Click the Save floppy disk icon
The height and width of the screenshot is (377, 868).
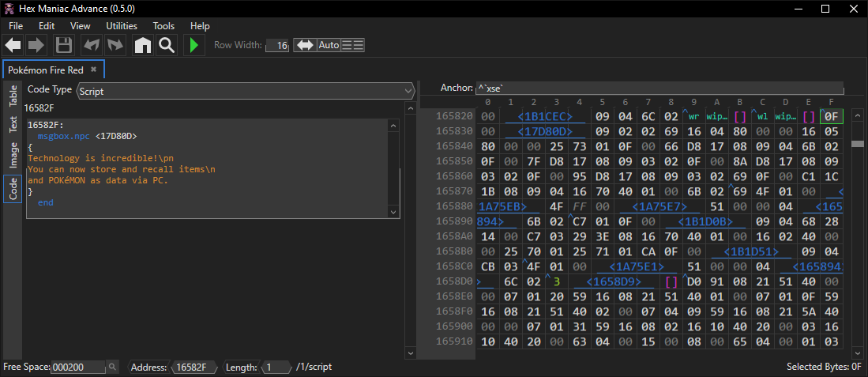pyautogui.click(x=64, y=45)
